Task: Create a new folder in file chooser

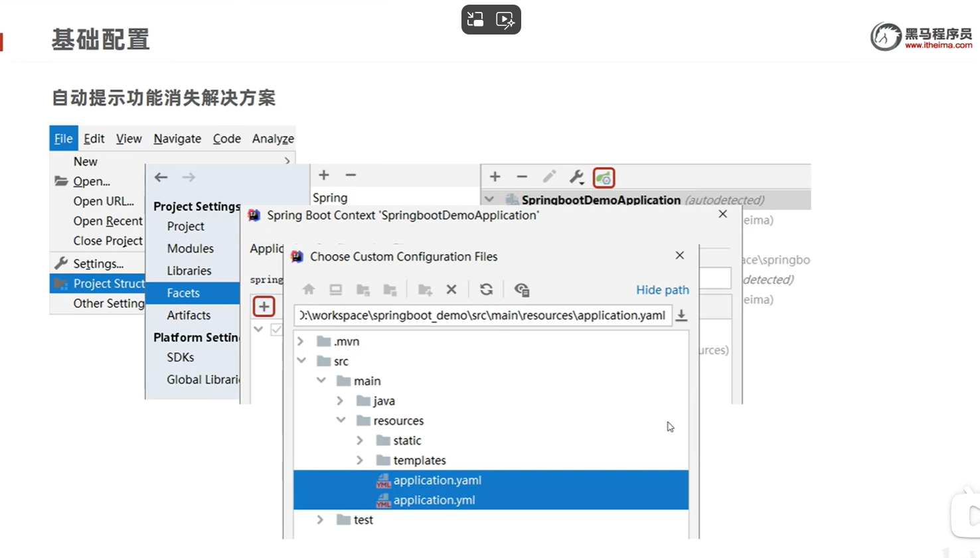Action: [425, 290]
